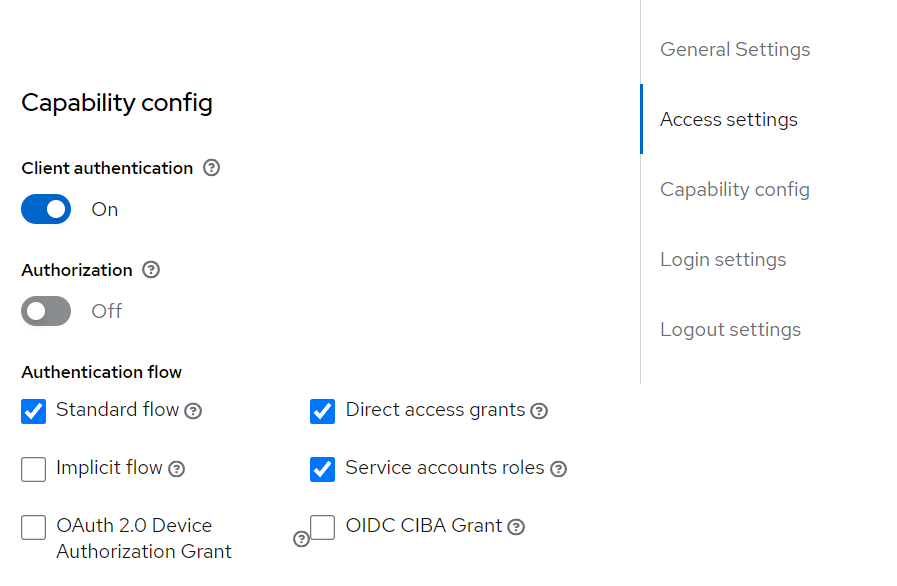Jump to Logout settings section
Image resolution: width=897 pixels, height=586 pixels.
731,330
